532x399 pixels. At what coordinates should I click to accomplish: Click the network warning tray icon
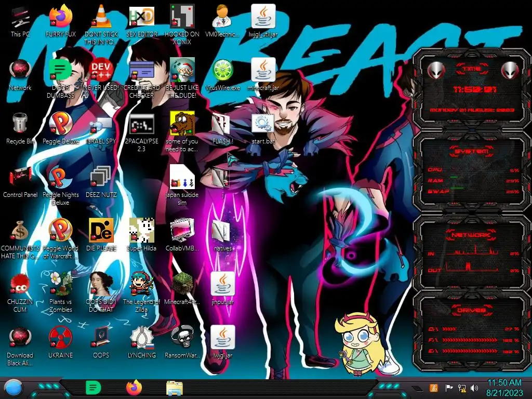tap(462, 388)
